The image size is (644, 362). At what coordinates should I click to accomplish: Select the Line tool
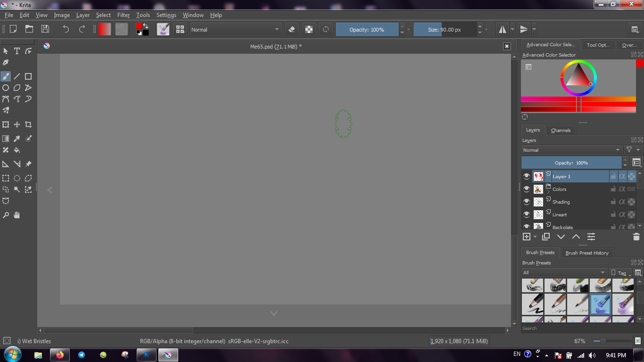tap(17, 76)
